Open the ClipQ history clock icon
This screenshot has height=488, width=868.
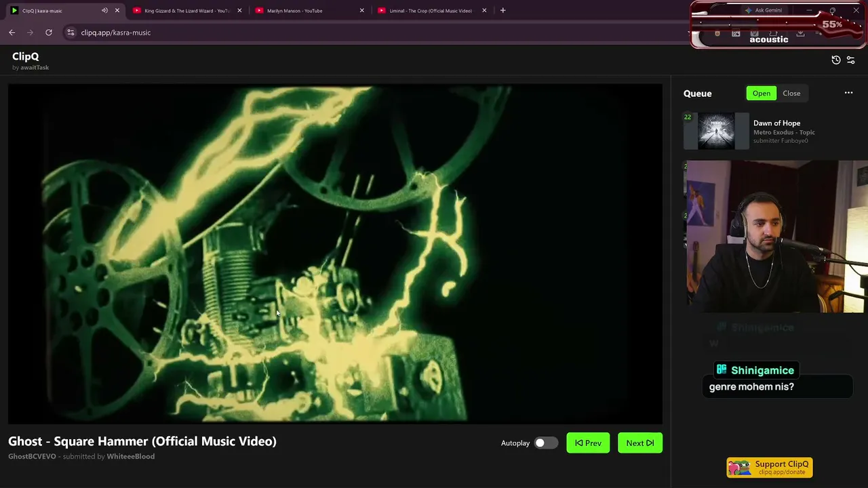[836, 60]
